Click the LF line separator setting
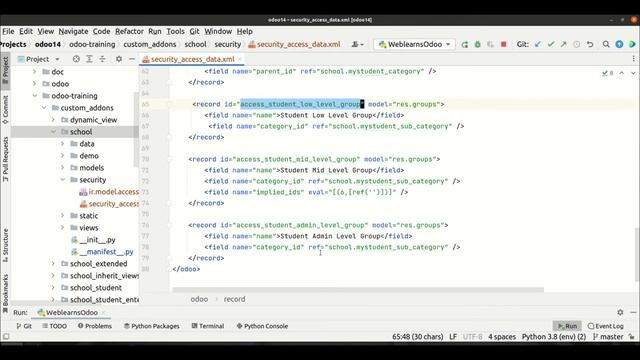This screenshot has width=640, height=360. point(453,337)
